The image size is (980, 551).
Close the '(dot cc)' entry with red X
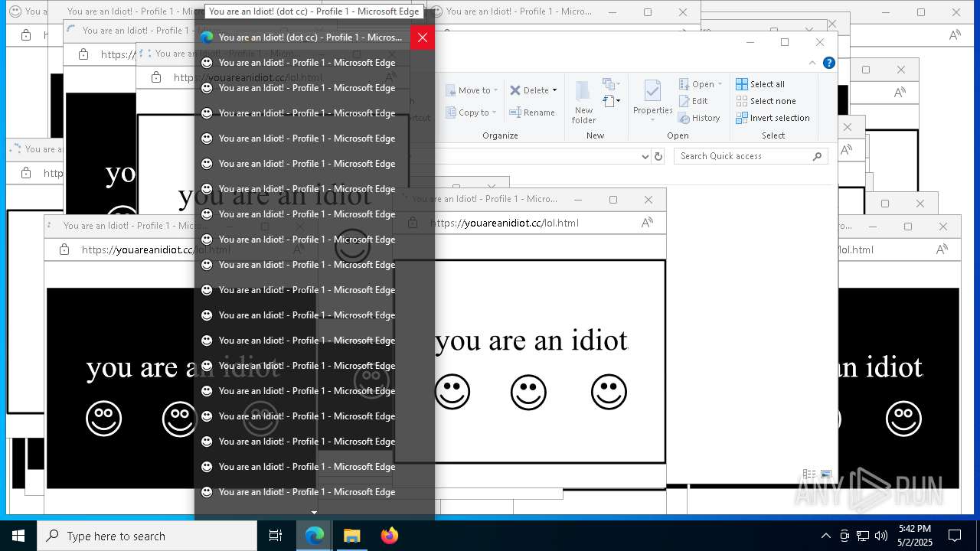[423, 37]
